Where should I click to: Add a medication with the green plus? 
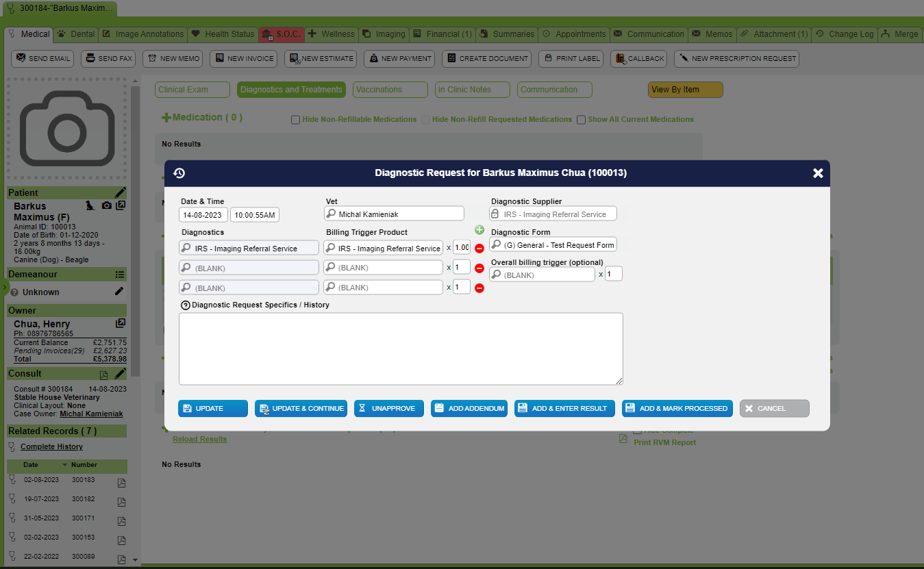(166, 118)
